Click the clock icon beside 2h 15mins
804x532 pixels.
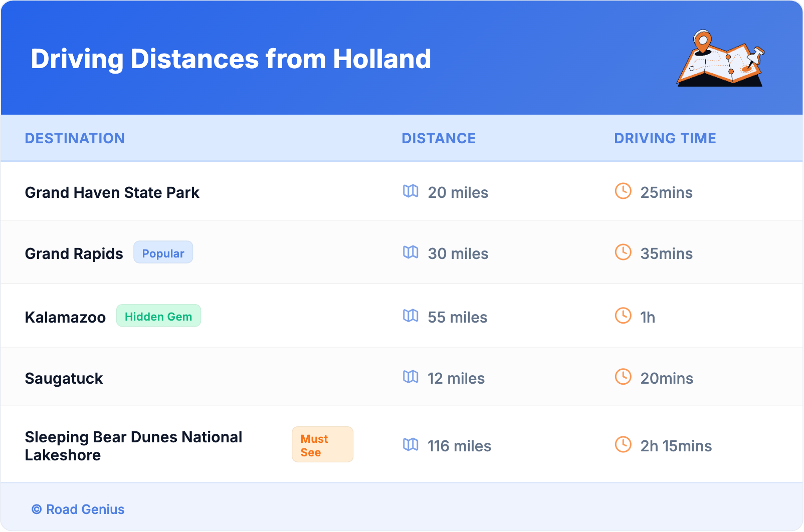pos(623,445)
